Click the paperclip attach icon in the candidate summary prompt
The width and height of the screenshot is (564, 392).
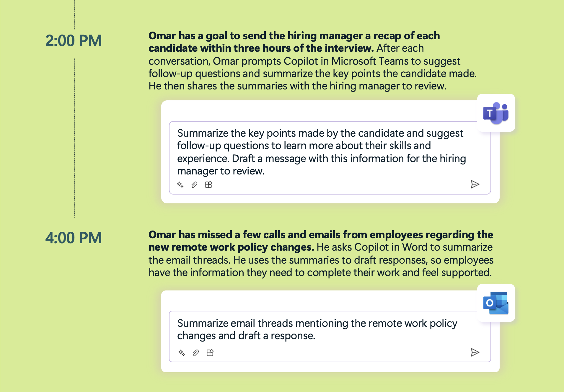pos(194,185)
